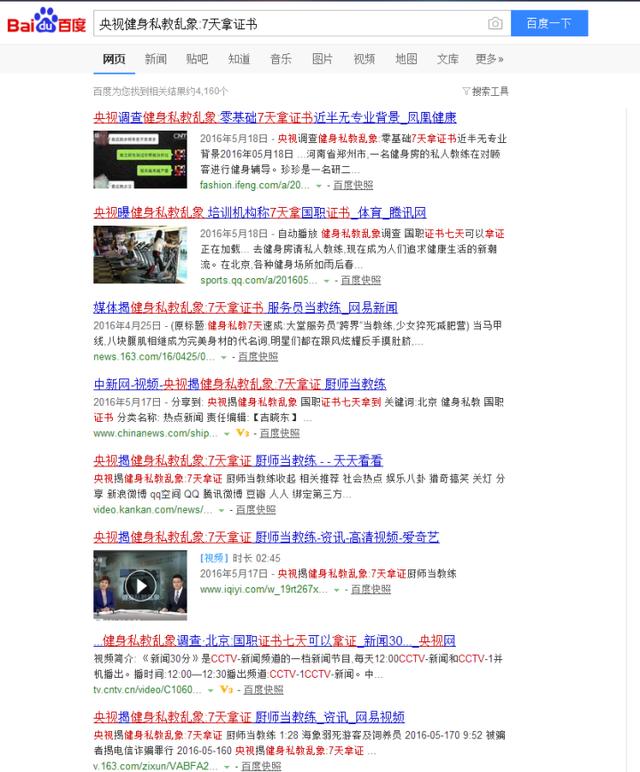This screenshot has width=640, height=772.
Task: Expand dropdown arrow after fashion.ifeng.com URL
Action: click(x=319, y=186)
